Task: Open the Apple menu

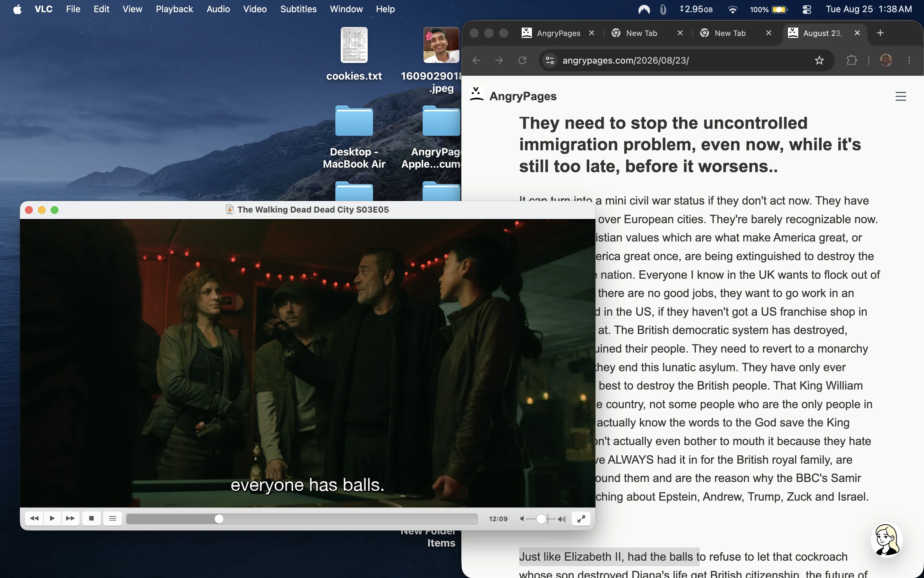Action: 17,9
